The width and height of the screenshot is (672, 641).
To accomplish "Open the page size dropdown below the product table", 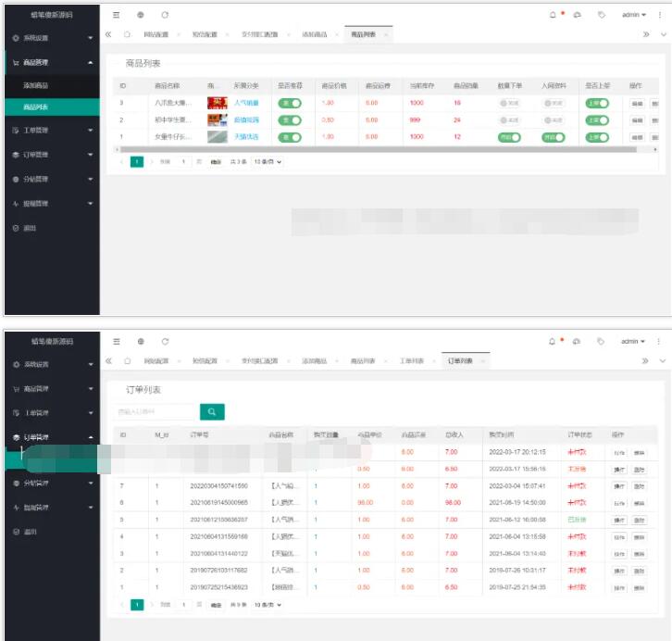I will pyautogui.click(x=268, y=161).
